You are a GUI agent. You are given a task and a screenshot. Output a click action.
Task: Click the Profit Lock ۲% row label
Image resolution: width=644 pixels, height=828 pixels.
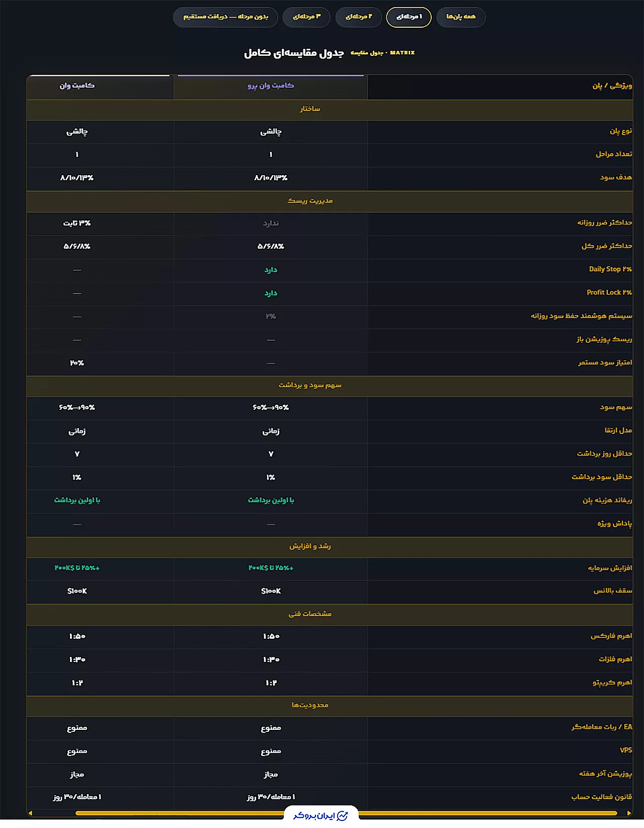coord(609,293)
